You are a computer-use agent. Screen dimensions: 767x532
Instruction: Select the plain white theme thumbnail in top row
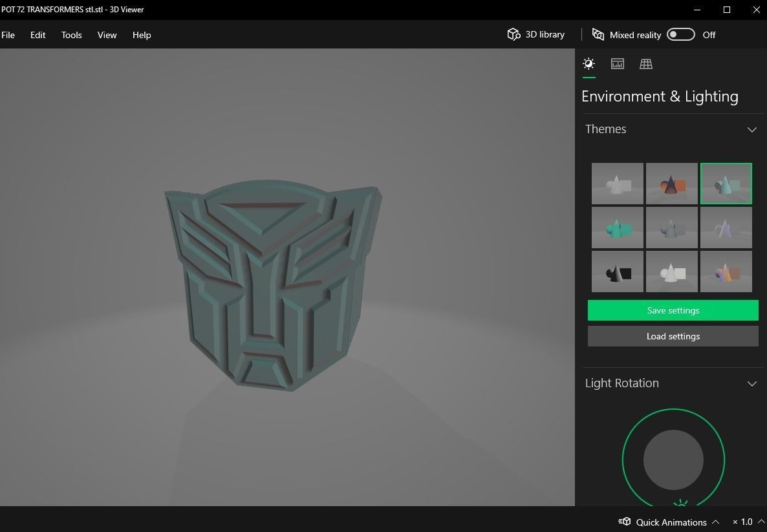[618, 184]
